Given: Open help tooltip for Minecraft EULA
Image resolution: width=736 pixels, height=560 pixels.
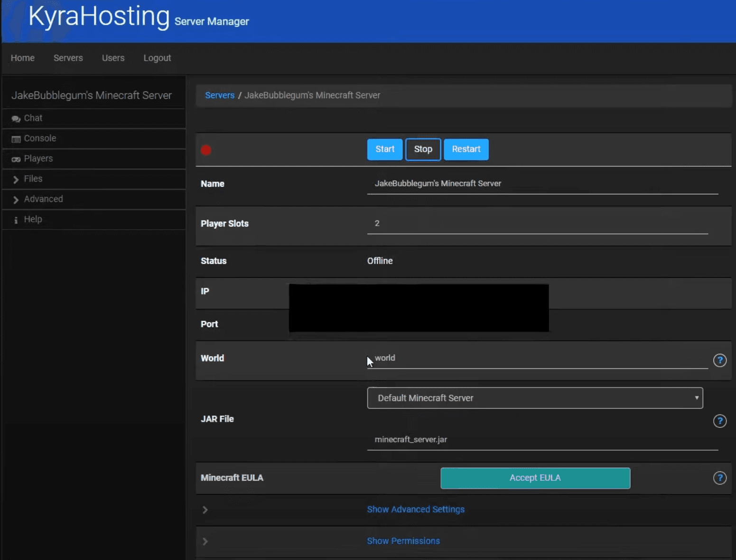Looking at the screenshot, I should tap(719, 478).
